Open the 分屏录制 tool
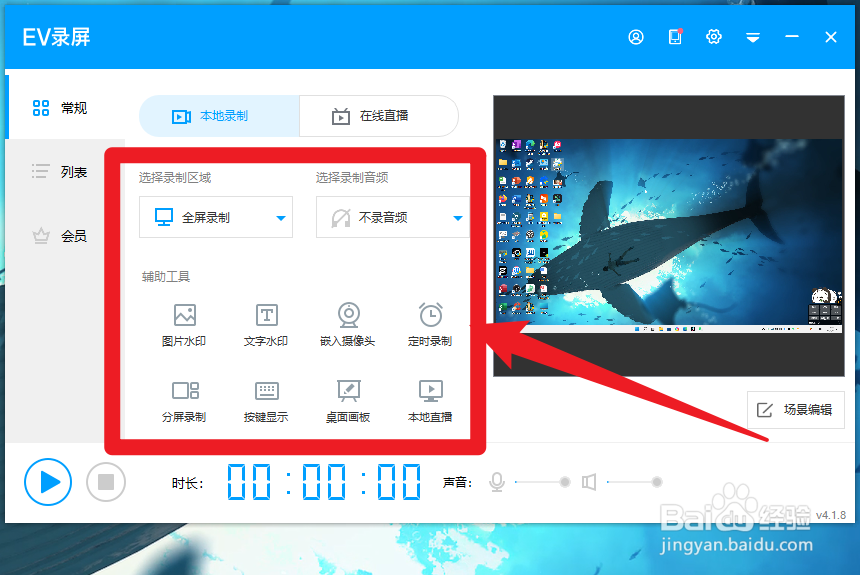Screen dimensions: 860x575 [x=184, y=401]
